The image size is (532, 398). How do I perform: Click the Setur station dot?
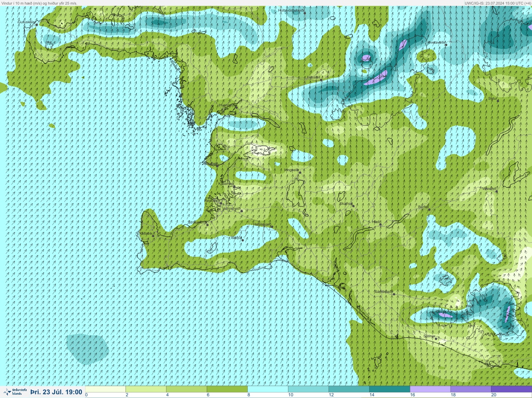498,101
